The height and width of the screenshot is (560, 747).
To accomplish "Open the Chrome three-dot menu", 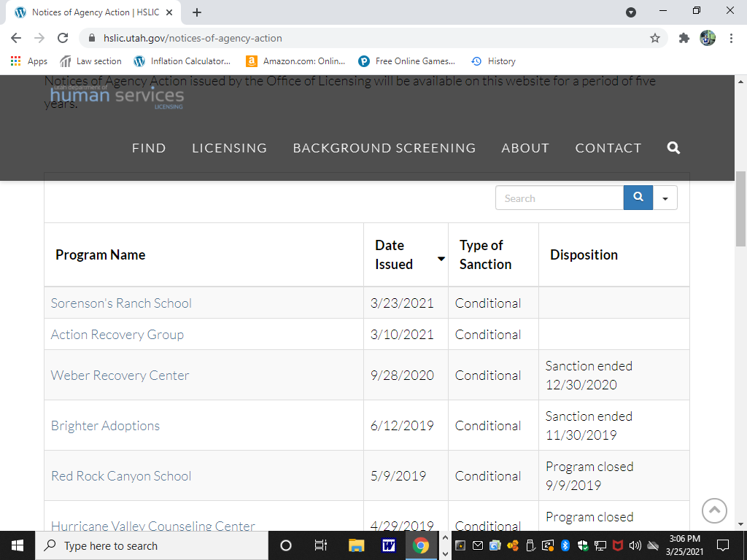I will [731, 38].
